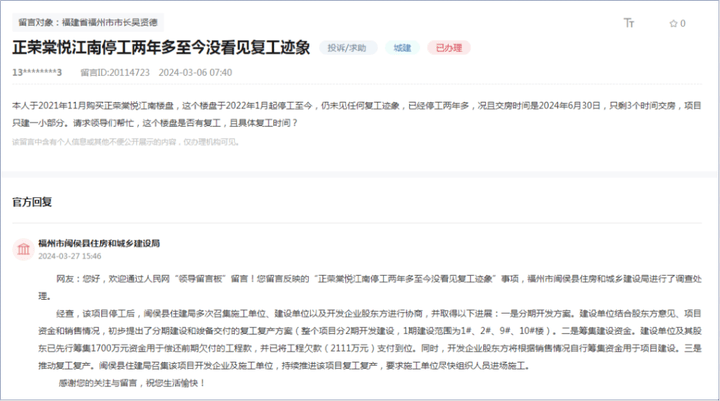Click the 留言对象 recipient label
This screenshot has height=401, width=720.
(x=88, y=23)
